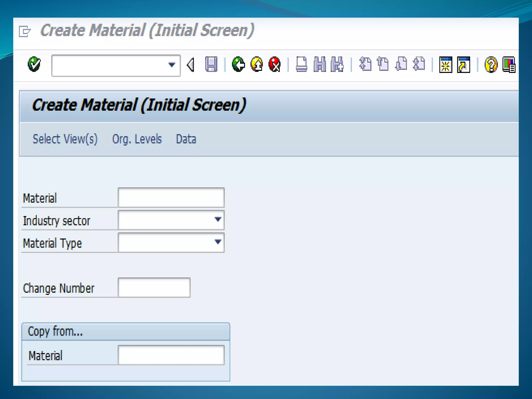
Task: Click the Create New Session icon
Action: point(445,65)
